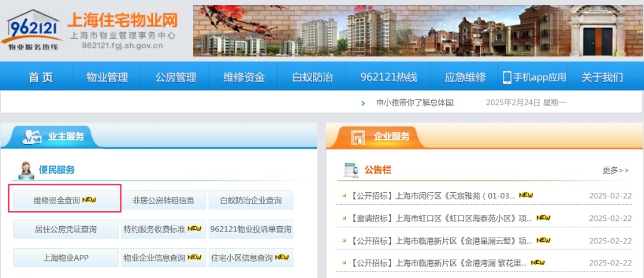
Task: Open 住宅小区信息查询 service
Action: [x=251, y=258]
